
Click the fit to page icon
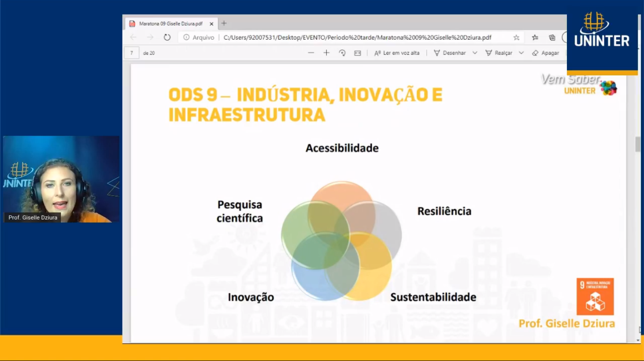point(358,53)
